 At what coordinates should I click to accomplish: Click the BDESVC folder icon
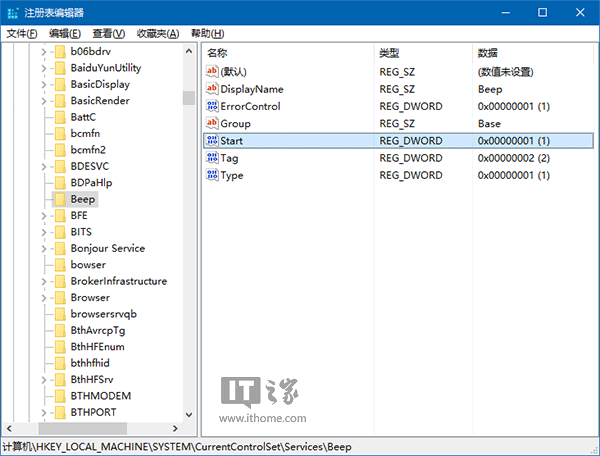coord(60,166)
